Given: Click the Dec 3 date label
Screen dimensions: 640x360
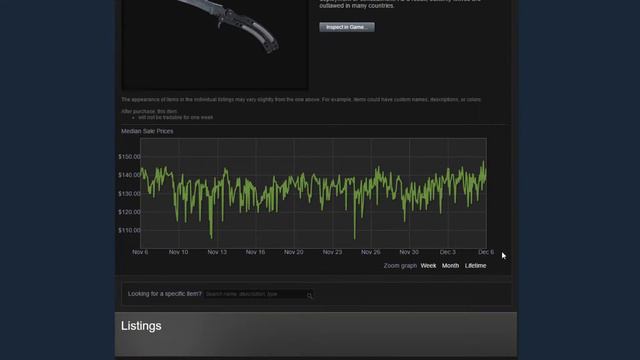Looking at the screenshot, I should [448, 252].
